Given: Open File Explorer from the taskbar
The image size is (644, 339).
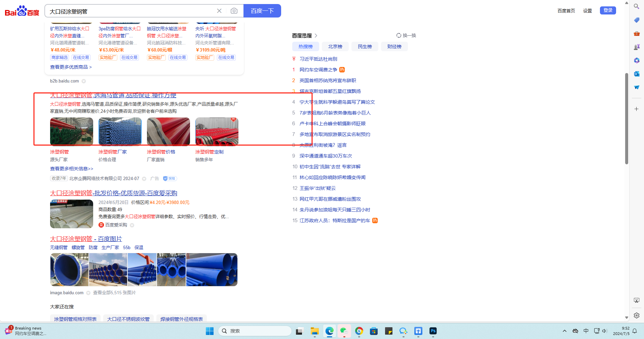Looking at the screenshot, I should (314, 331).
